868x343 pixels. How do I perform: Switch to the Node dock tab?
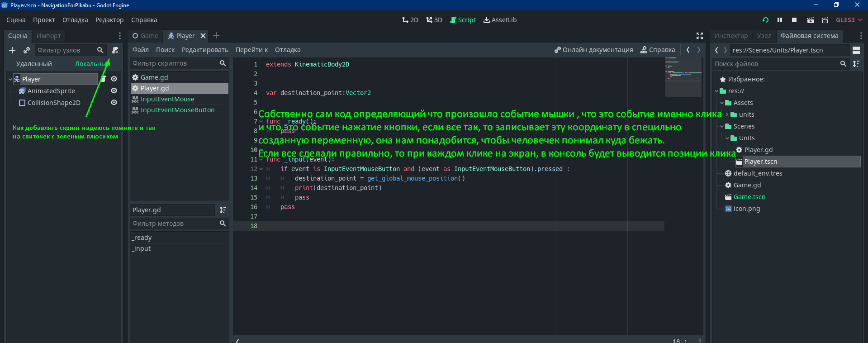click(x=764, y=36)
